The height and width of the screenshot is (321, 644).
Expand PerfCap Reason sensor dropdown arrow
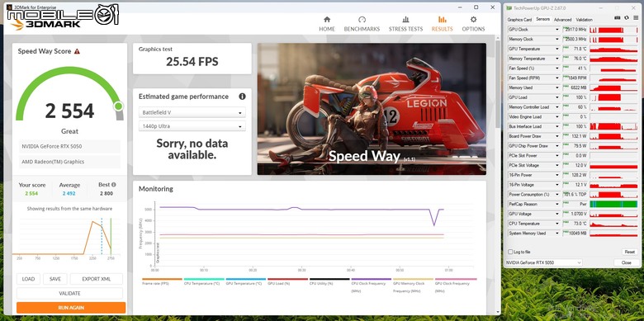[x=557, y=204]
